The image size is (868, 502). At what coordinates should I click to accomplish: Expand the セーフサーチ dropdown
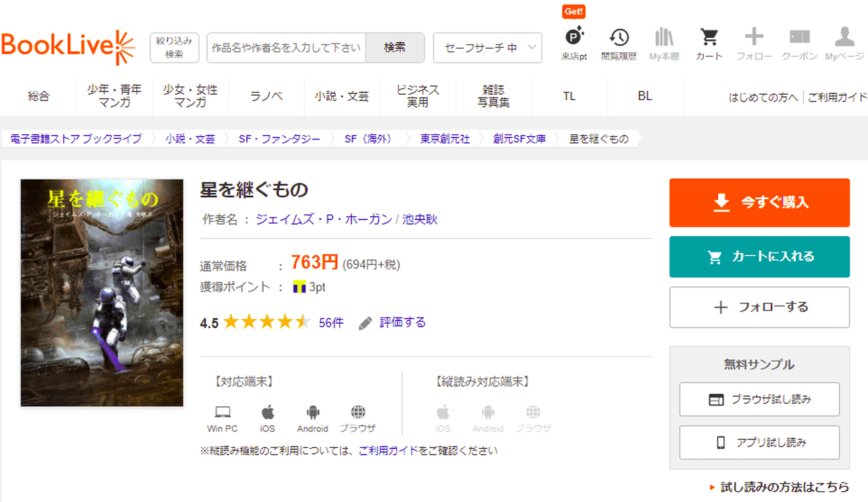[487, 47]
